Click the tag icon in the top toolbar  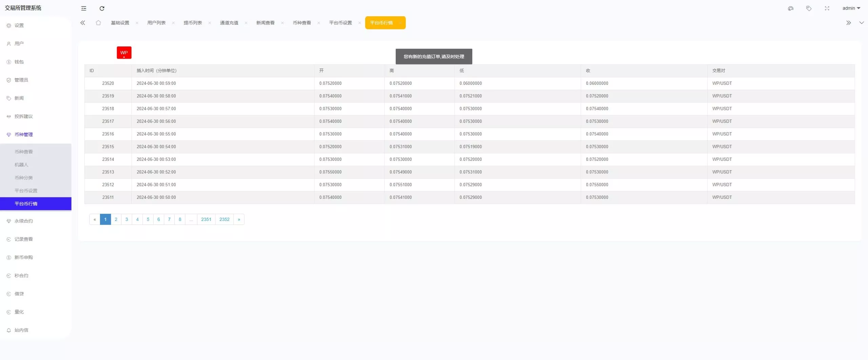pos(809,8)
